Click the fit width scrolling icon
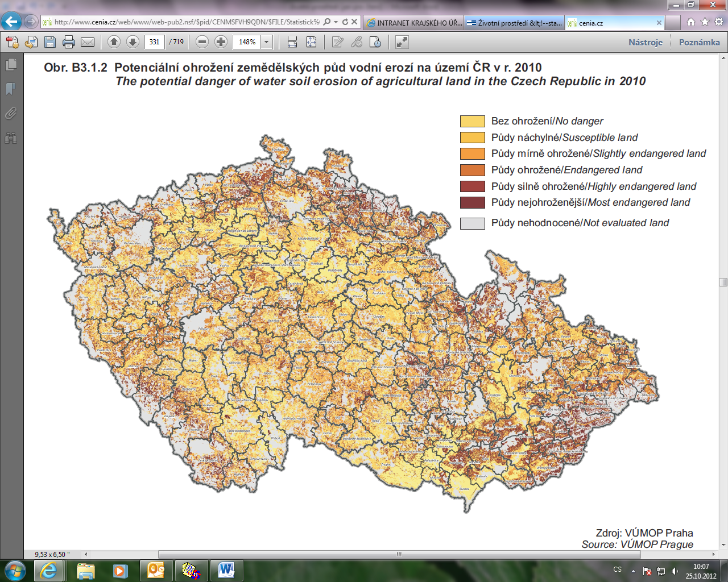 (x=292, y=42)
